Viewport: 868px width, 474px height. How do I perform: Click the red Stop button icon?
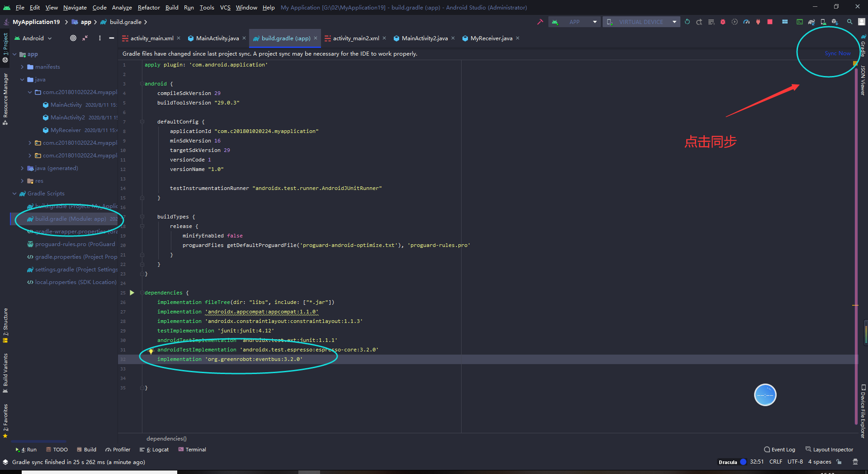click(770, 22)
